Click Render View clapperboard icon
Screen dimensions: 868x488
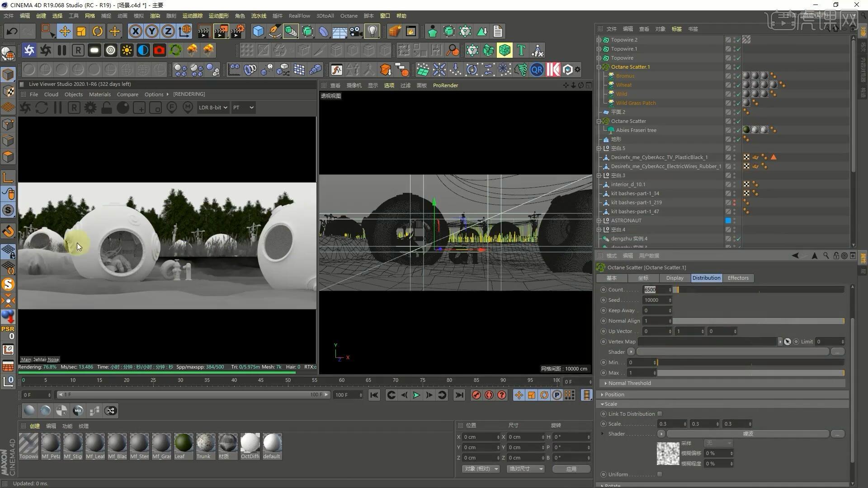(x=204, y=31)
